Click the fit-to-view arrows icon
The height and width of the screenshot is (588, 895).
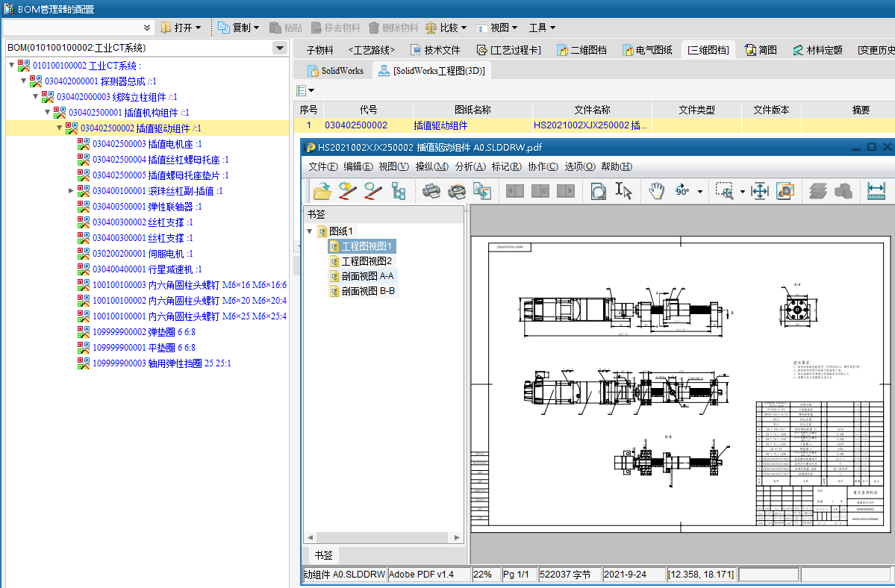click(760, 191)
